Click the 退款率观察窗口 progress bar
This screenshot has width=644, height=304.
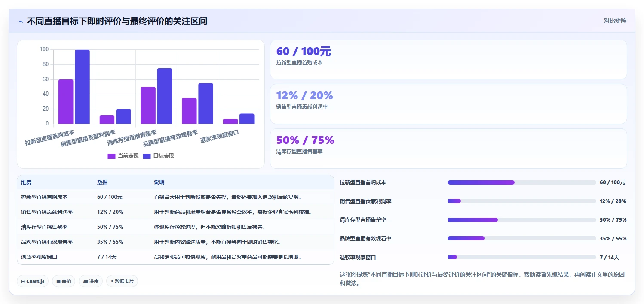coord(522,257)
